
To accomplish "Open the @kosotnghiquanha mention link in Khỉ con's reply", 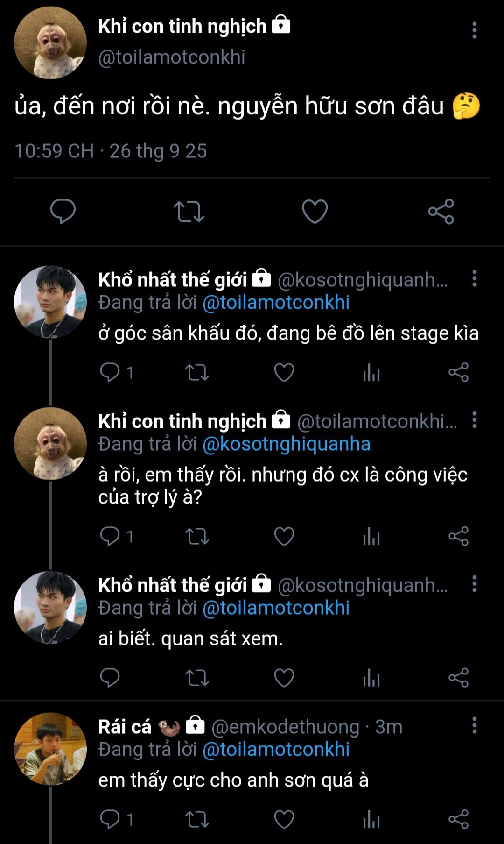I will pyautogui.click(x=286, y=444).
